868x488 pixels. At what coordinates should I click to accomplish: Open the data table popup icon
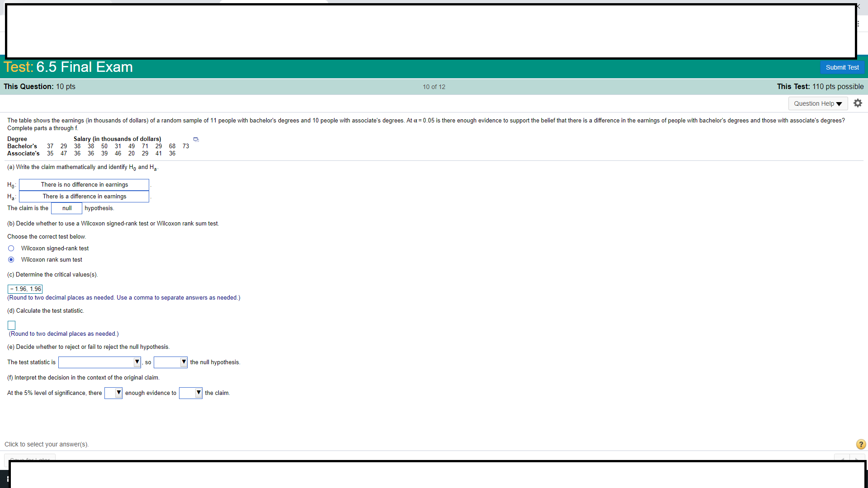pyautogui.click(x=196, y=140)
